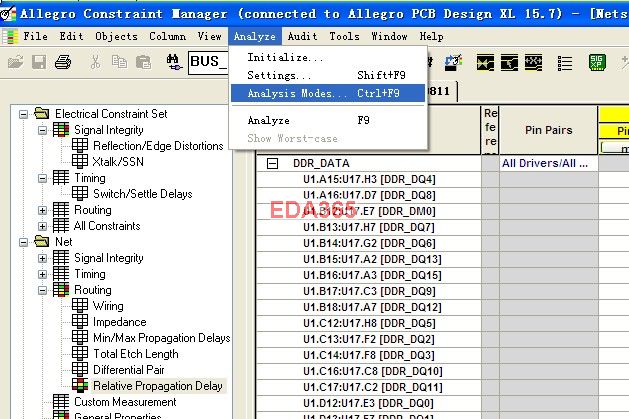629x419 pixels.
Task: Choose Settings... in the Analyze menu
Action: coord(328,75)
